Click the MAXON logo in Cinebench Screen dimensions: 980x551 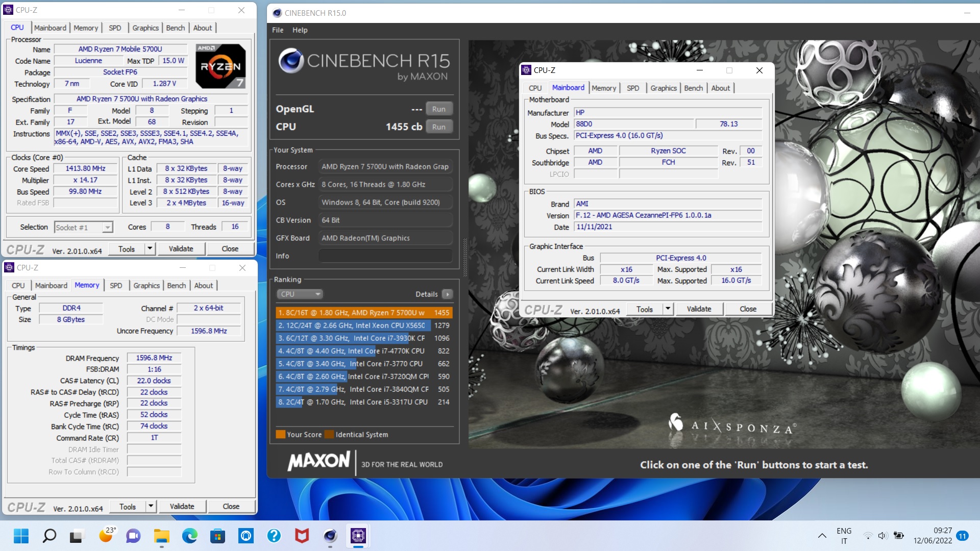pyautogui.click(x=319, y=461)
